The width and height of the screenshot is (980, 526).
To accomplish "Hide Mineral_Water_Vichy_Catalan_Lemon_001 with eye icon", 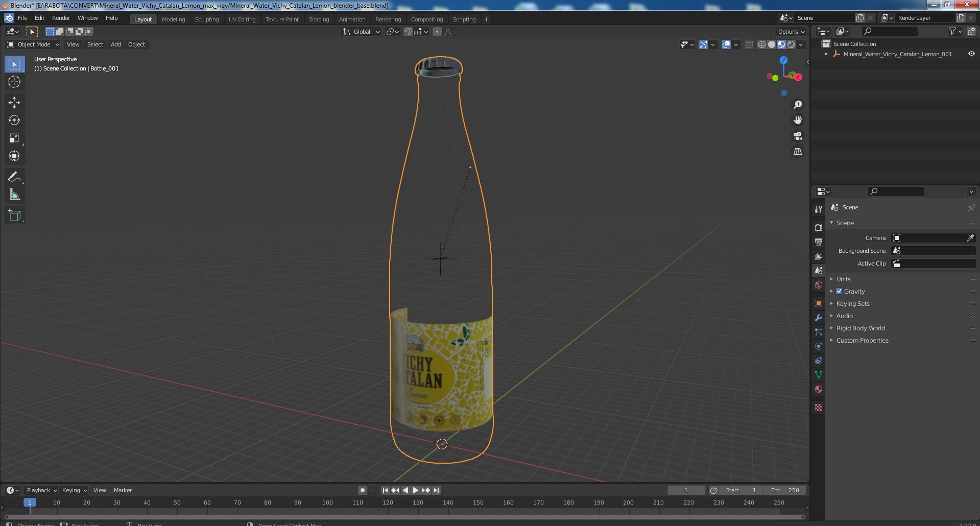I will pos(971,54).
